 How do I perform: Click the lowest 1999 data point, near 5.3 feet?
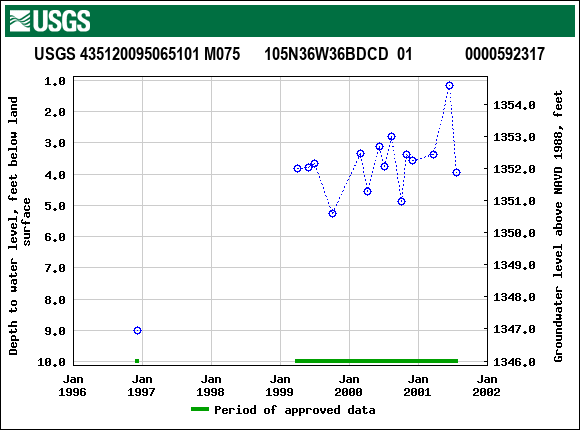333,214
